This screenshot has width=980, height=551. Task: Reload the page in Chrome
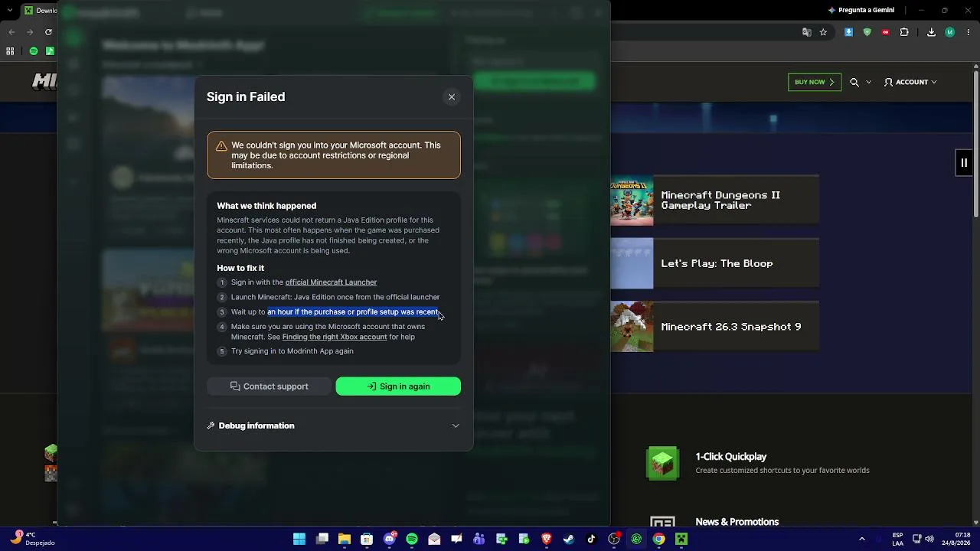pyautogui.click(x=48, y=32)
